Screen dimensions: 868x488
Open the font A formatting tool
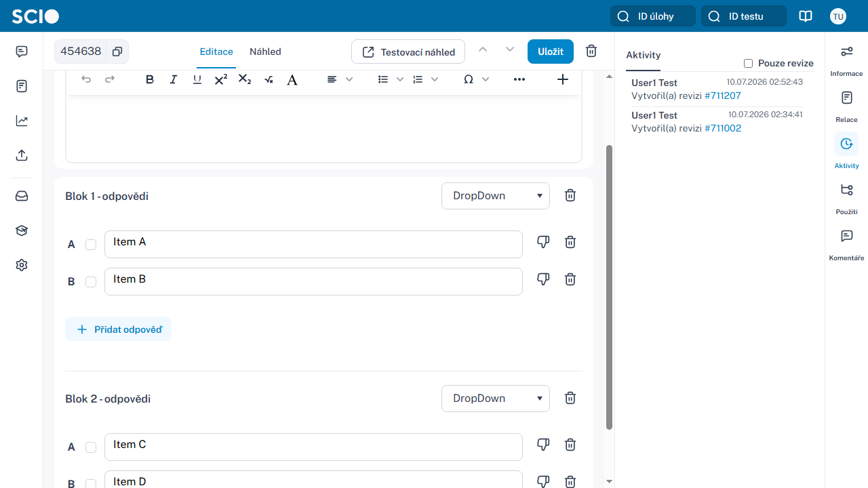pyautogui.click(x=292, y=79)
